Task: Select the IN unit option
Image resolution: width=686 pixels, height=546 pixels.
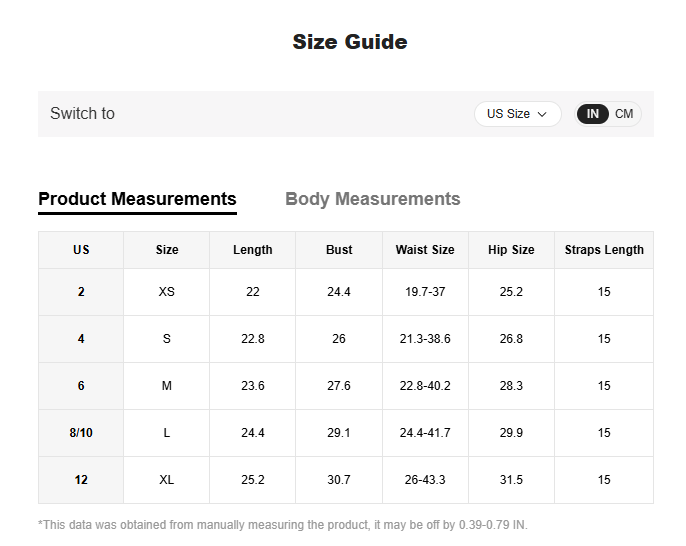Action: click(593, 114)
